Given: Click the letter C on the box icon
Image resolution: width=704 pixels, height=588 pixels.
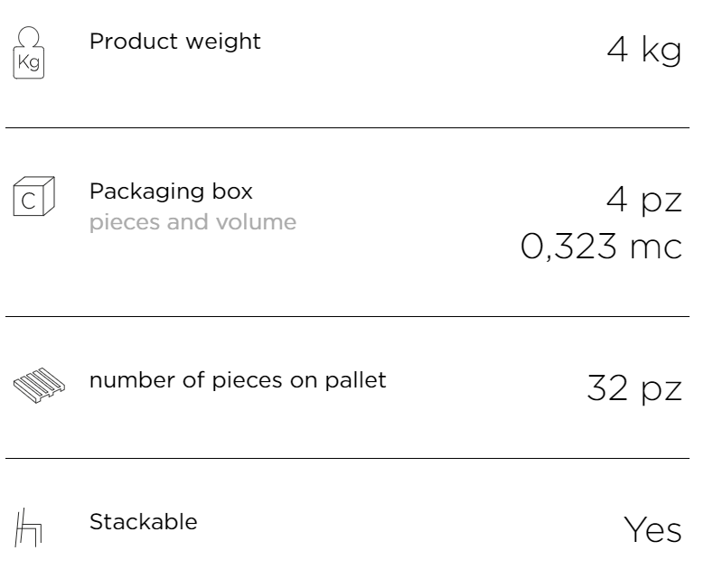Looking at the screenshot, I should (x=28, y=201).
